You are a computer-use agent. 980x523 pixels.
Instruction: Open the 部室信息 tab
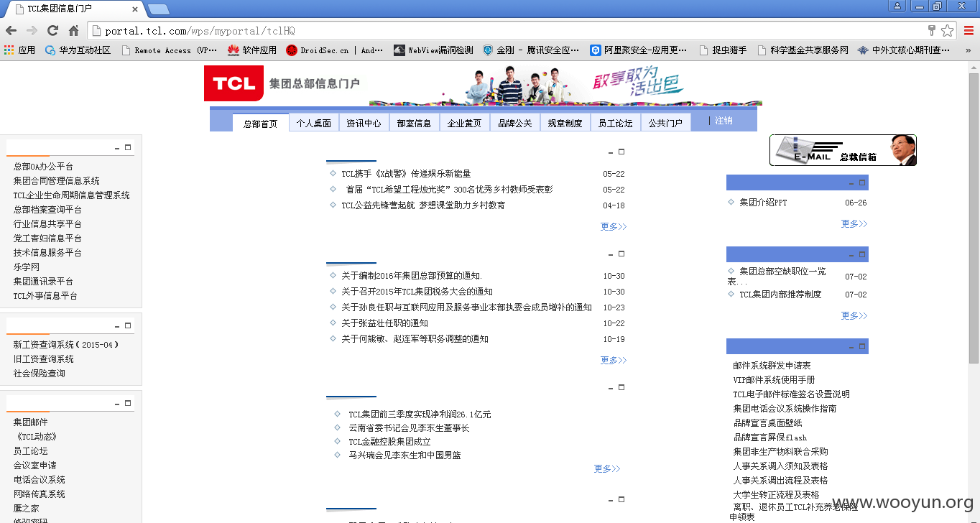(x=414, y=123)
